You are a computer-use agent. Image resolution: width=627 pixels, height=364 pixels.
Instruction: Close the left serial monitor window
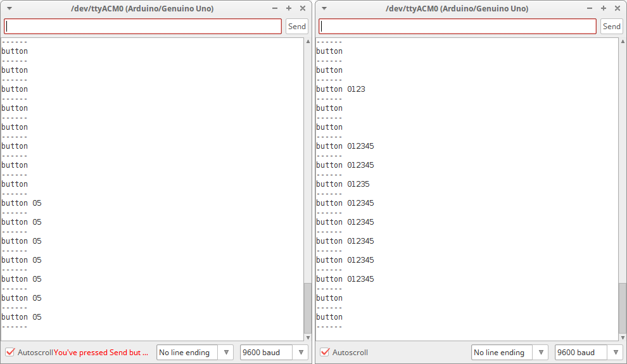(303, 8)
